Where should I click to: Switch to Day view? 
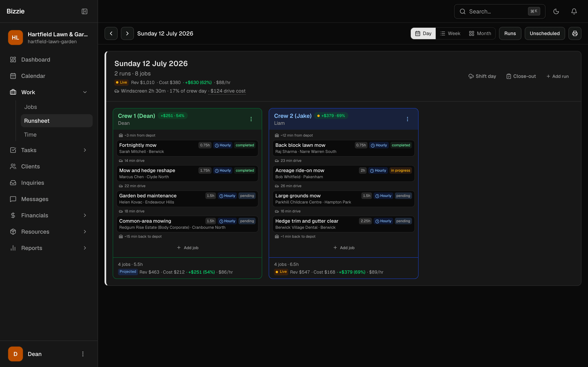click(423, 33)
